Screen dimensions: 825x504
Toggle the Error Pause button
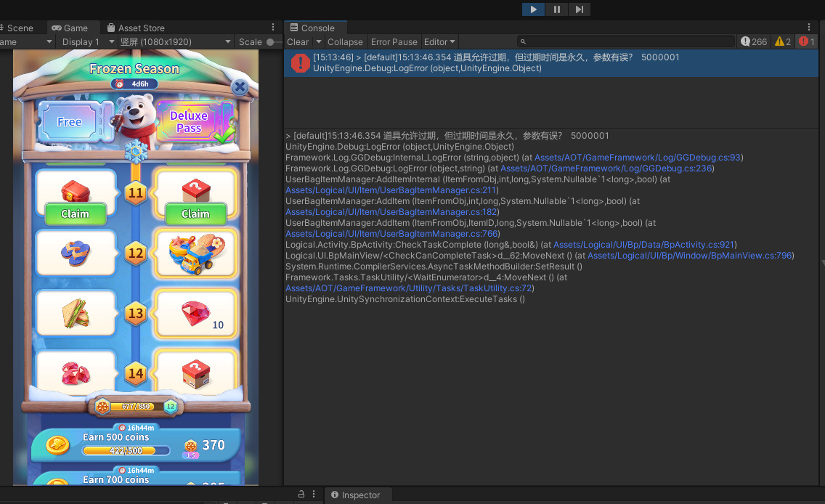pos(394,42)
